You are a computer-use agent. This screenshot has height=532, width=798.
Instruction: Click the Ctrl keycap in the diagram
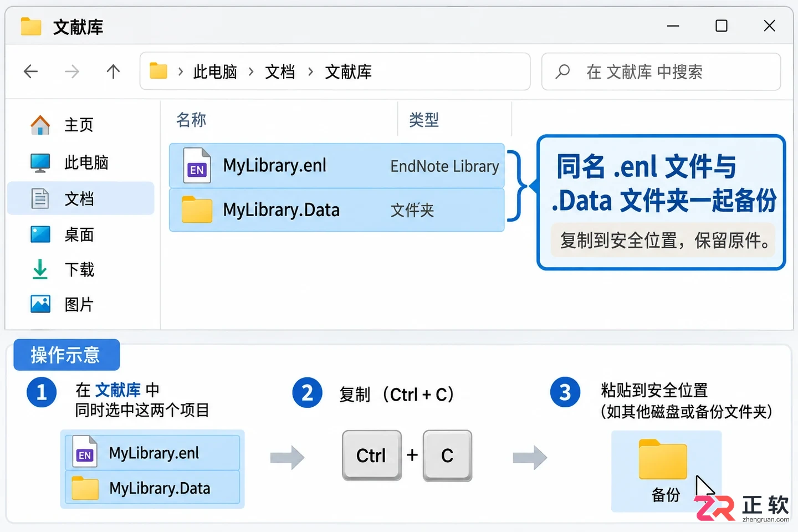[x=371, y=456]
